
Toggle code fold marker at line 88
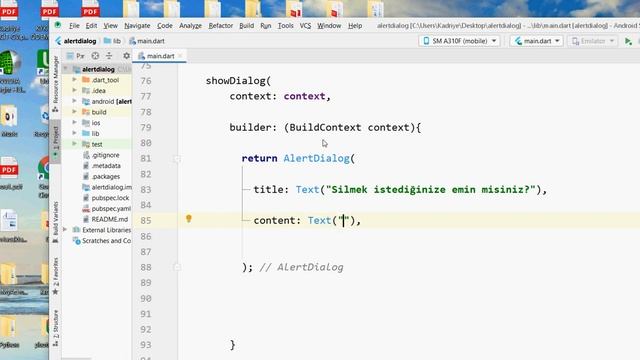click(x=177, y=267)
